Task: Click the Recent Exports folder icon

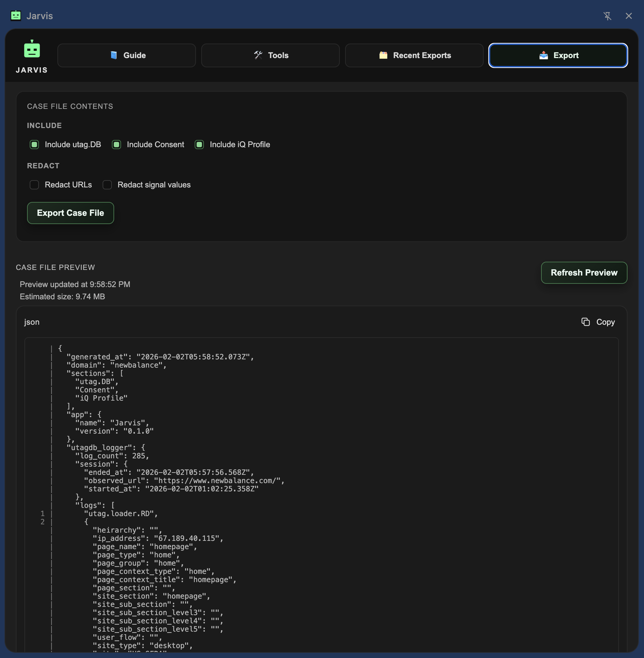Action: pyautogui.click(x=383, y=55)
